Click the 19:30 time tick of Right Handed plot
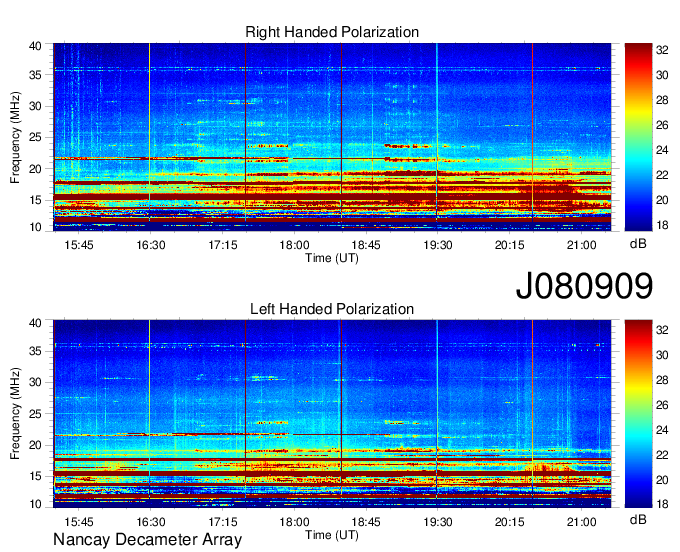 tap(438, 245)
